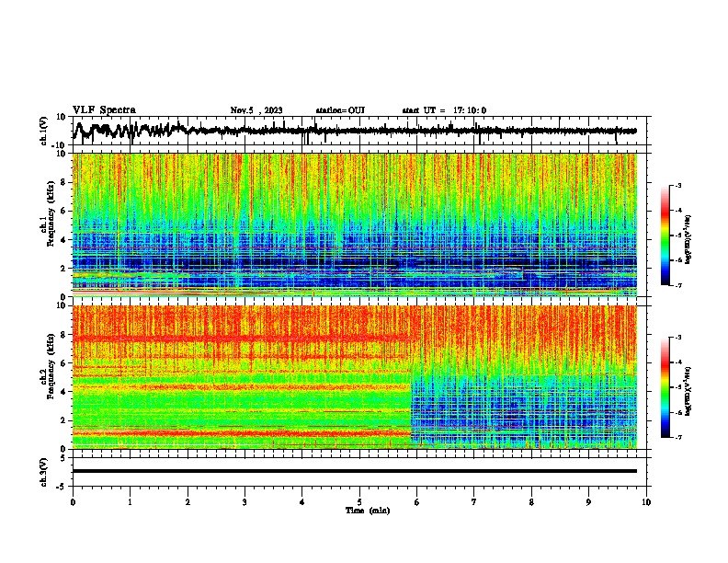The image size is (728, 563).
Task: Click the time axis tick label '5'
Action: click(x=359, y=502)
